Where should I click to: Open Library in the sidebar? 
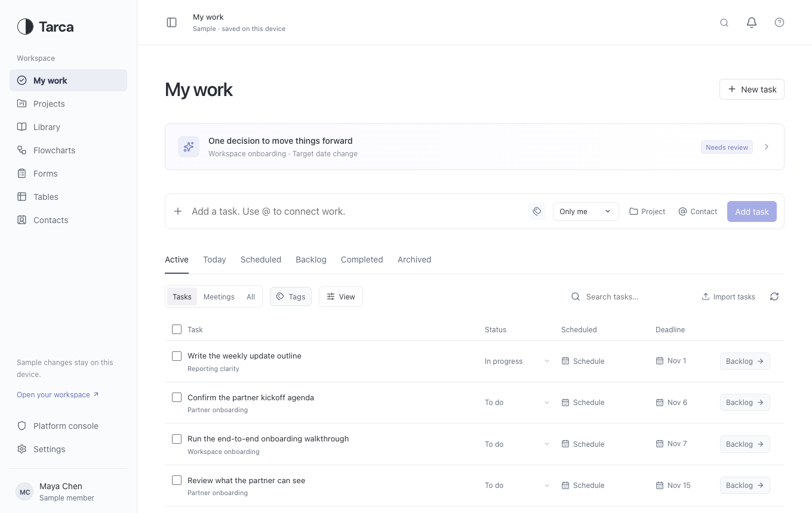point(68,127)
